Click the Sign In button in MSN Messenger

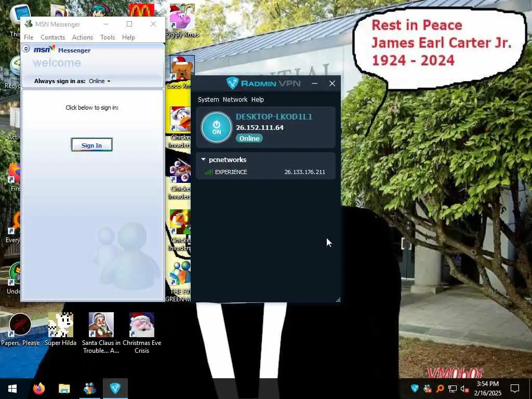coord(91,145)
